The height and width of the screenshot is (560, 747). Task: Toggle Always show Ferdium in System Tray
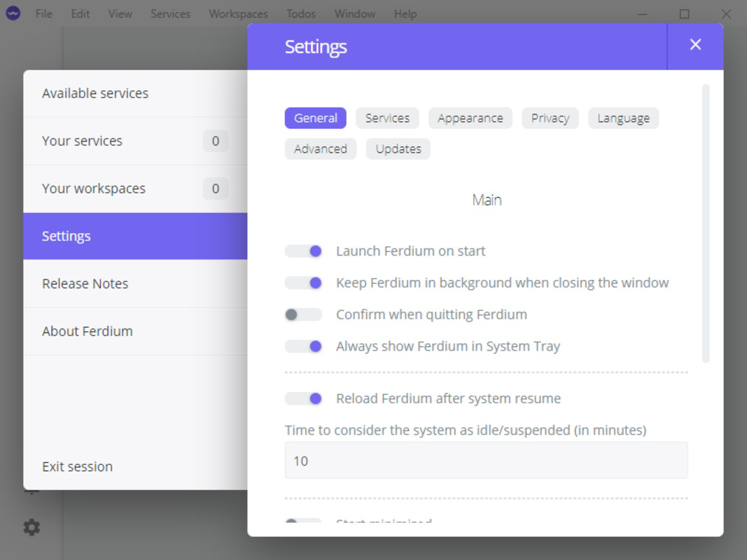pyautogui.click(x=303, y=346)
